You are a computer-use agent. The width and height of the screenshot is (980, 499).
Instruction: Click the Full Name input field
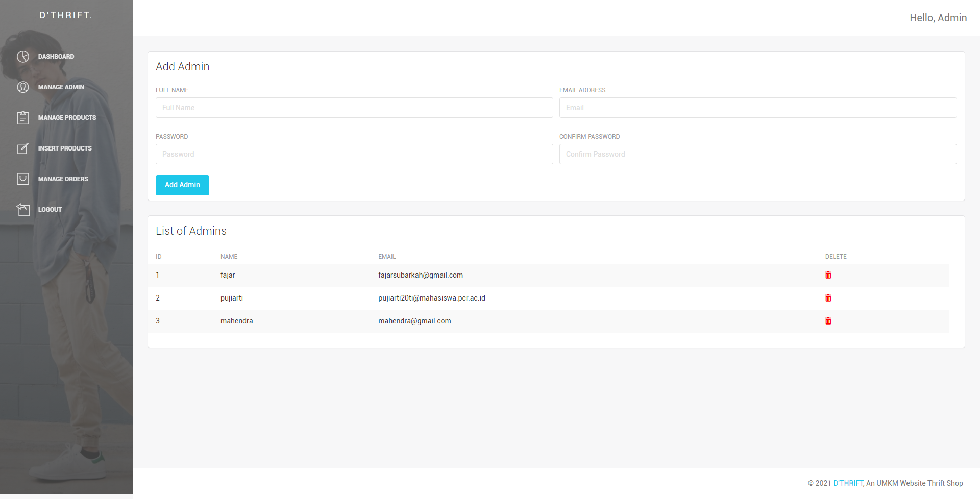[x=354, y=108]
